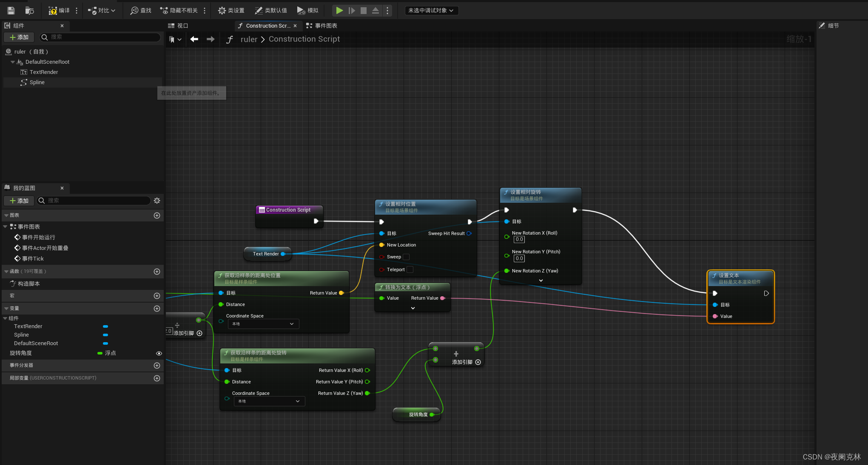The height and width of the screenshot is (465, 868).
Task: Click the green float type swatch of 旋转角度
Action: click(x=100, y=353)
